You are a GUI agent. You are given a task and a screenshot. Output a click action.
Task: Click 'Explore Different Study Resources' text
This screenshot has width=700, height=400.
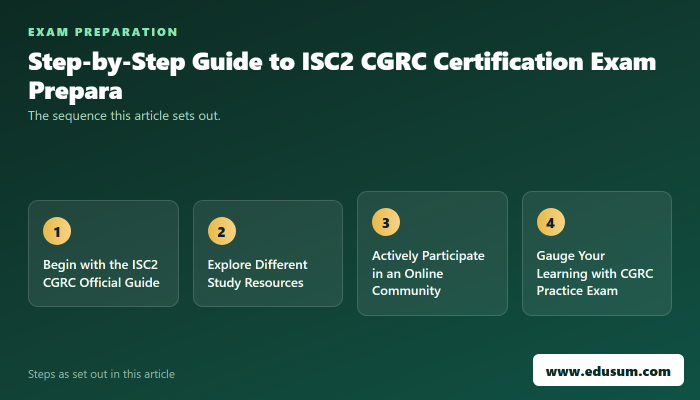pyautogui.click(x=258, y=273)
